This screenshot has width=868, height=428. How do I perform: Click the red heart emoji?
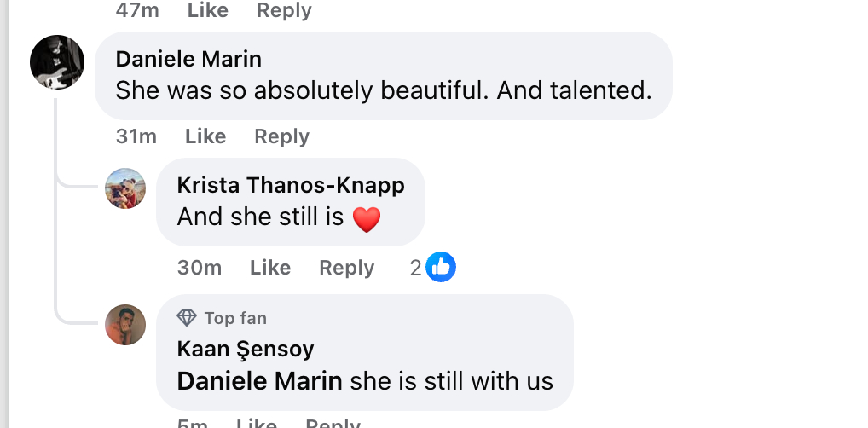point(366,220)
